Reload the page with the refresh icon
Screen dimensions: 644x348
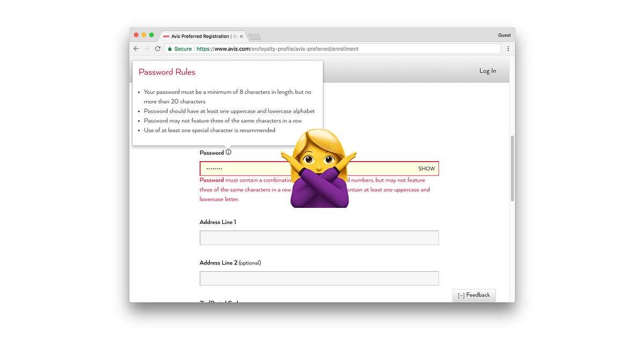tap(158, 48)
